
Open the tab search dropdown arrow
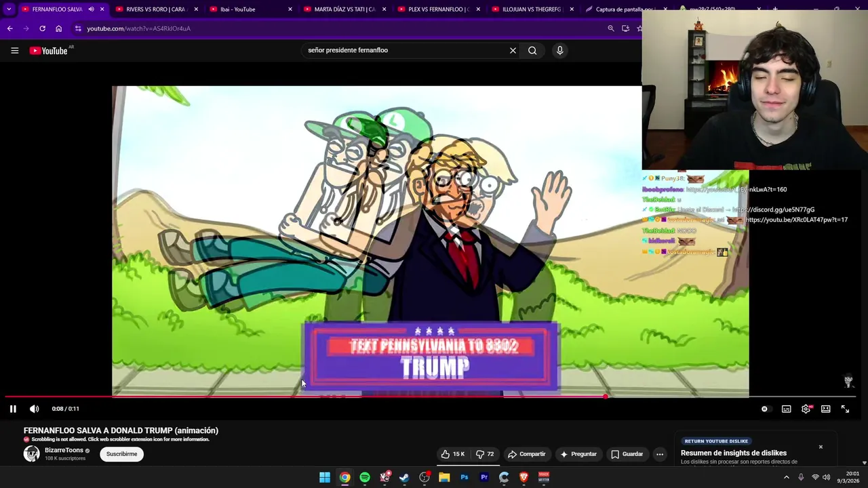pos(9,9)
